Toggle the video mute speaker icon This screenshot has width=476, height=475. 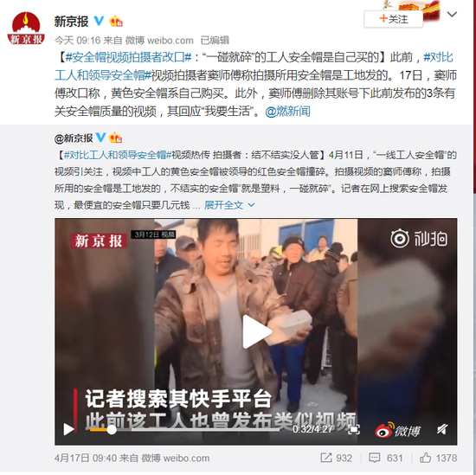coord(442,429)
